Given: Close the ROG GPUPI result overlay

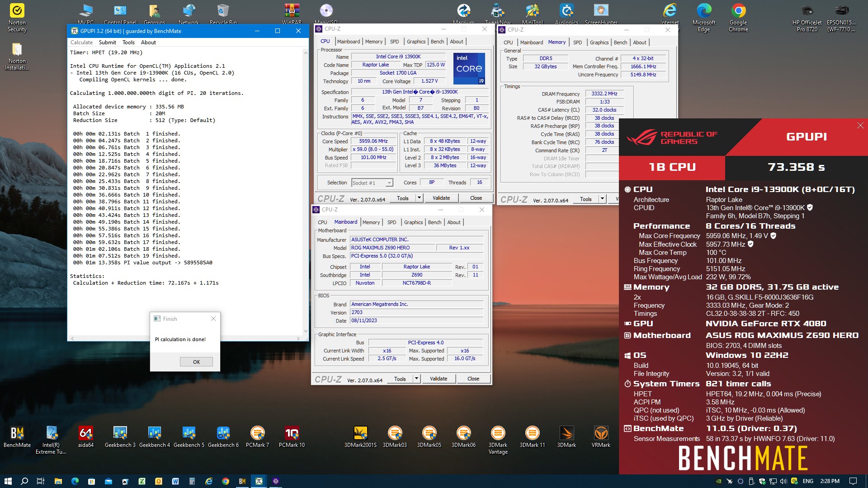Looking at the screenshot, I should pyautogui.click(x=860, y=126).
